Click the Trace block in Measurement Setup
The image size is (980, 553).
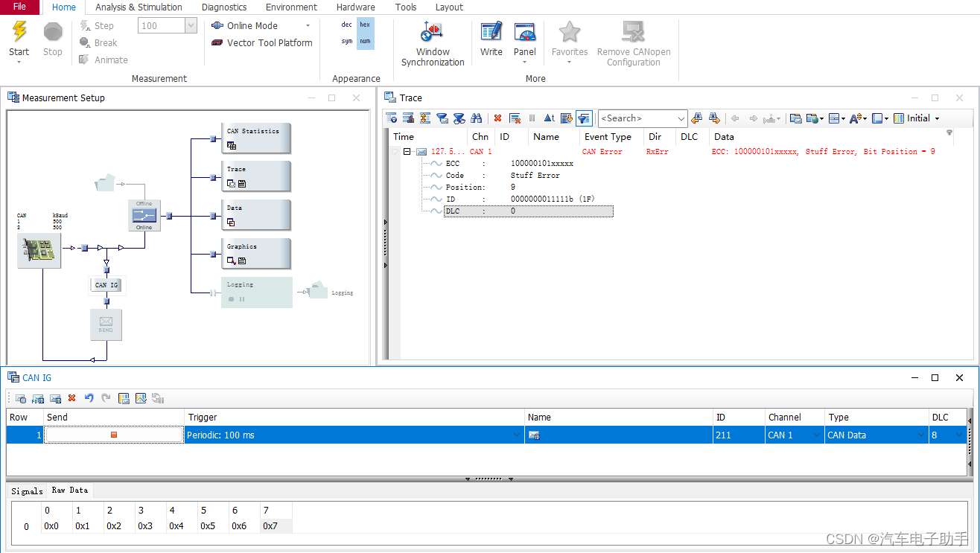[x=255, y=176]
